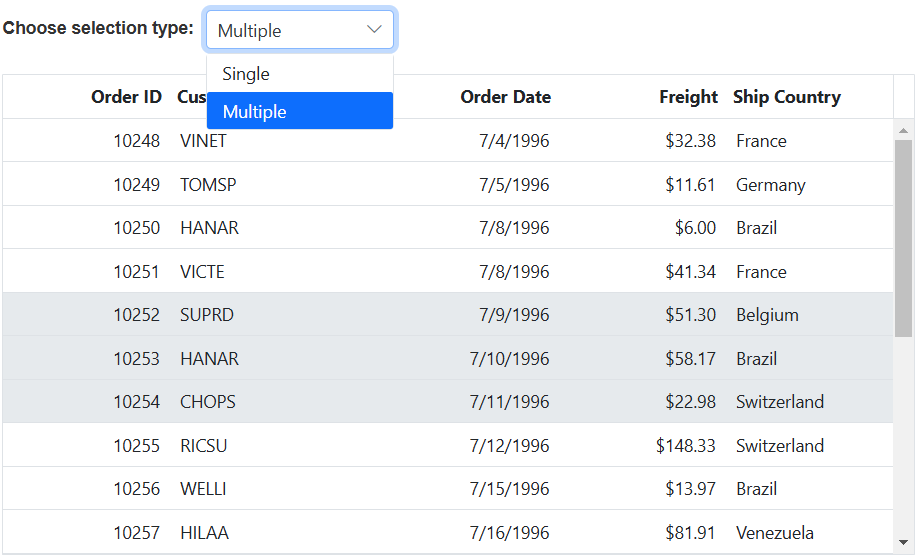The height and width of the screenshot is (559, 916).
Task: Click the Venezuela cell in HILAA row
Action: [x=774, y=533]
